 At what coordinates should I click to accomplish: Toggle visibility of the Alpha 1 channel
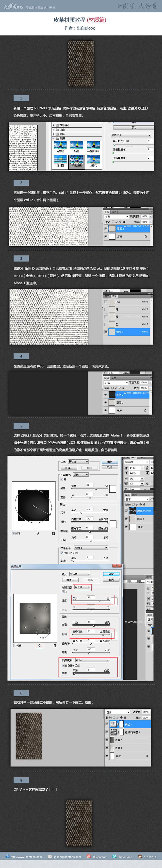(x=106, y=332)
